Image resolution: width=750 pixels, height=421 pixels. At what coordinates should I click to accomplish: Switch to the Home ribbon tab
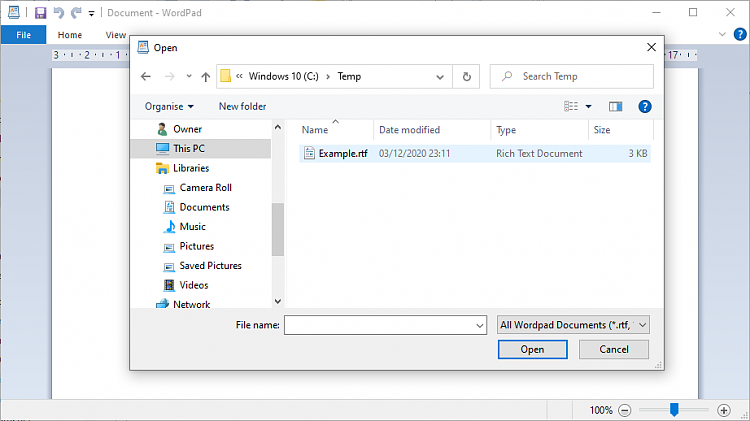coord(70,35)
